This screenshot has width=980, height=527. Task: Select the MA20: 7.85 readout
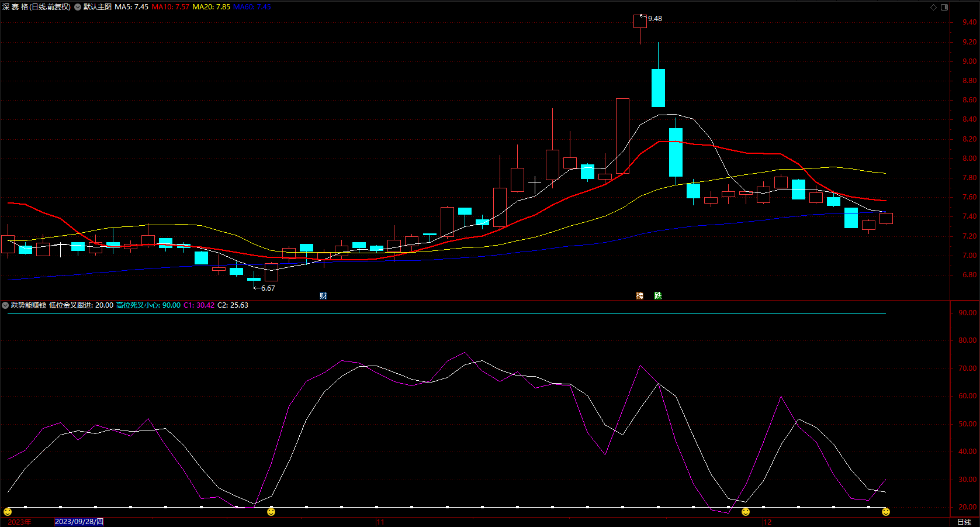click(212, 7)
